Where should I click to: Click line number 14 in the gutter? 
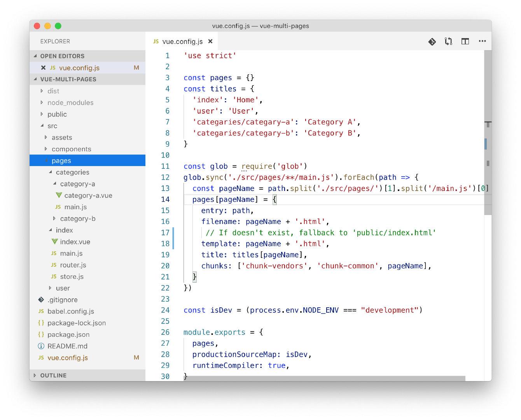[x=165, y=199]
